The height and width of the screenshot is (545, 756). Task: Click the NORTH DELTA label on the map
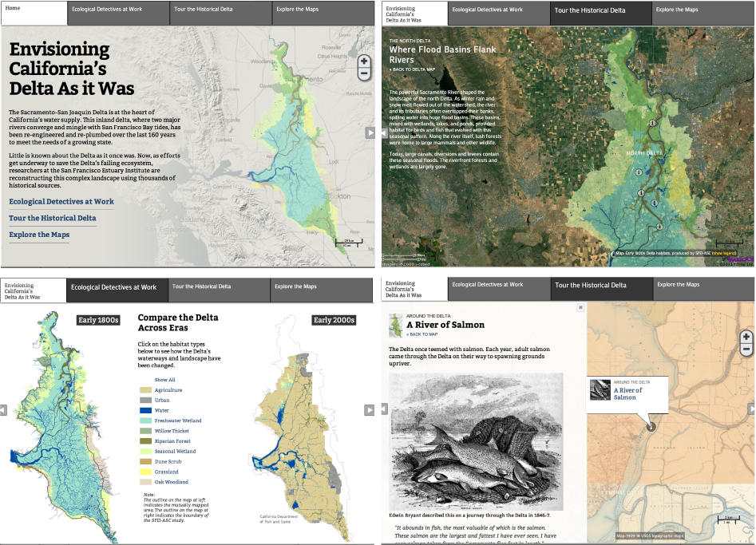pos(644,153)
